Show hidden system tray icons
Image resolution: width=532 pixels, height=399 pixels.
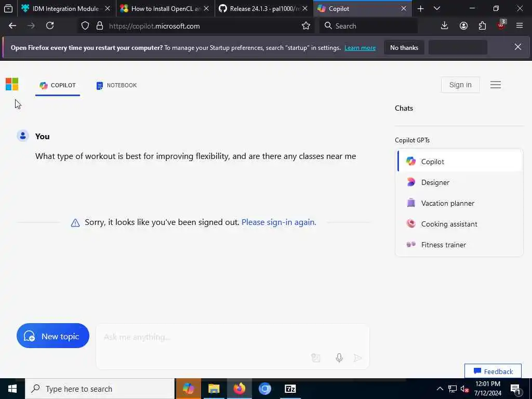440,389
